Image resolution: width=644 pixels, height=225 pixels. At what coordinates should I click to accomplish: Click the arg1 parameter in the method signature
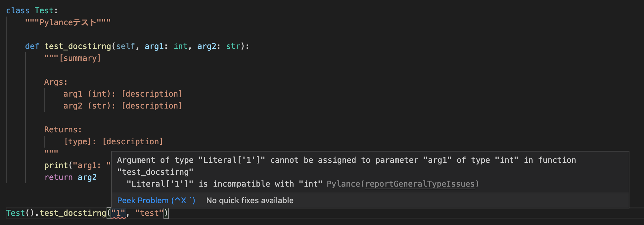pyautogui.click(x=154, y=46)
